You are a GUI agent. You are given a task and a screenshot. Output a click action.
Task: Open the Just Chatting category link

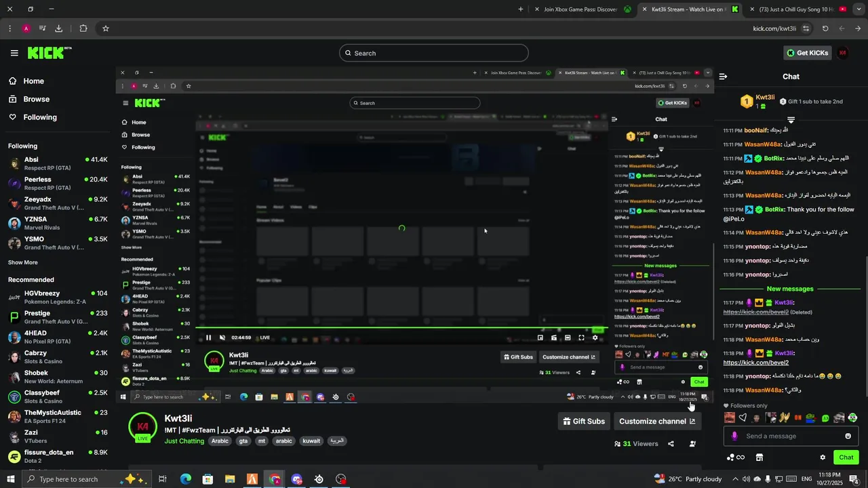[184, 441]
